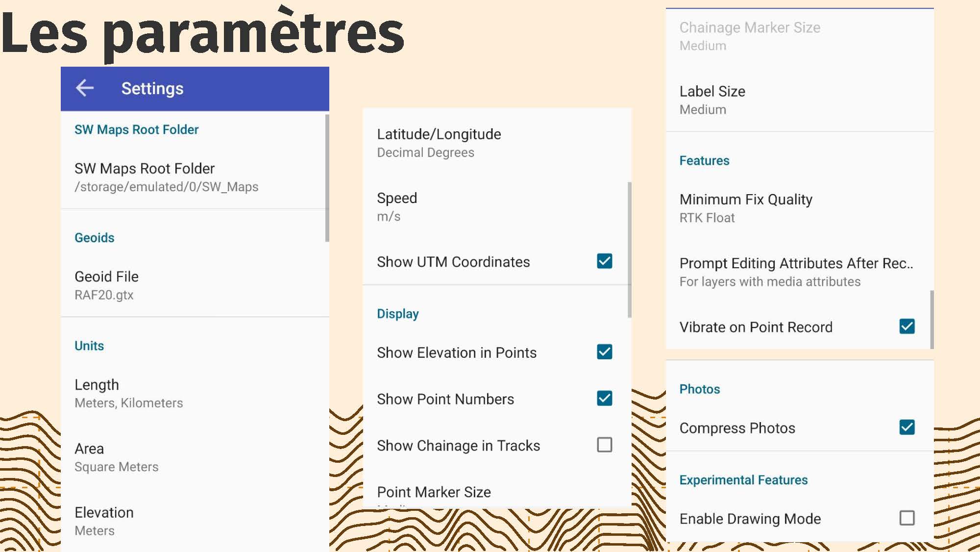Uncheck Compress Photos option
Screen dimensions: 980x552
point(906,427)
